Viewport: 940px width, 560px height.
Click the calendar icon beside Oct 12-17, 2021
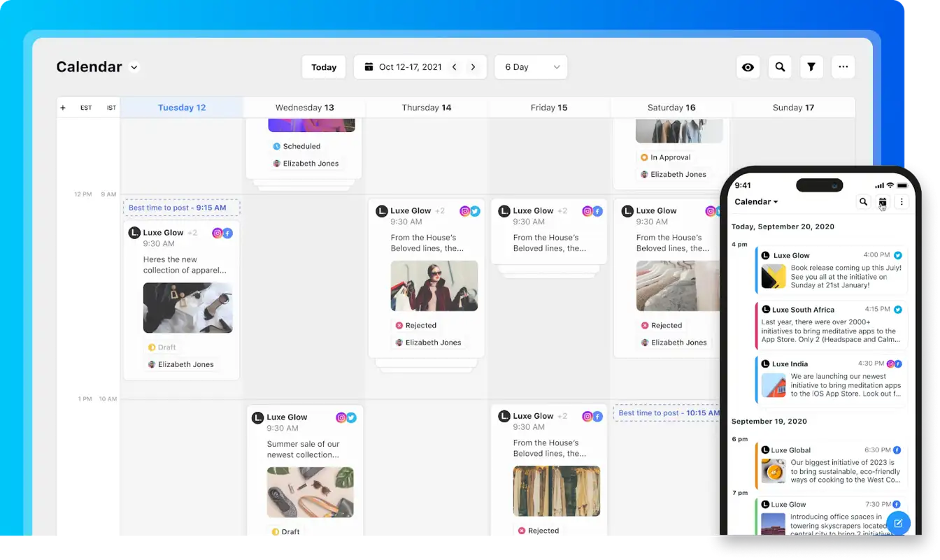[x=369, y=67]
